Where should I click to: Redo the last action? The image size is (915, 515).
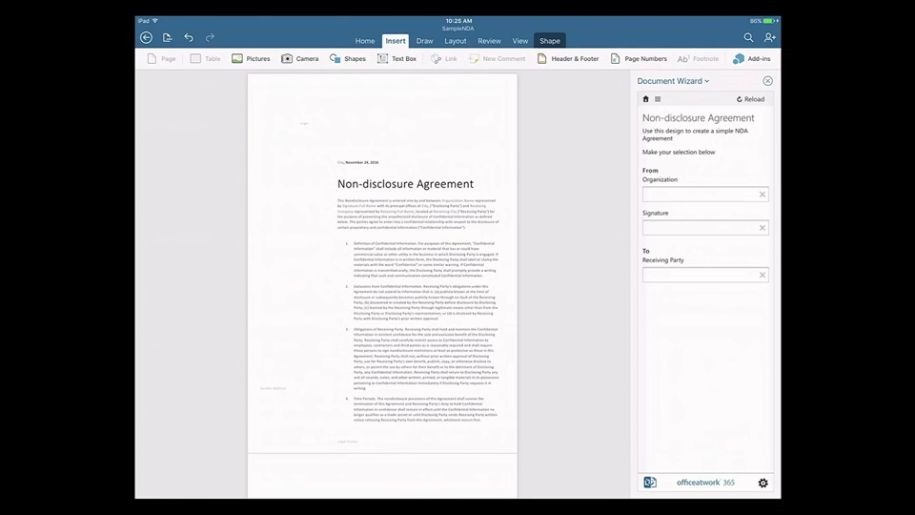pyautogui.click(x=210, y=38)
